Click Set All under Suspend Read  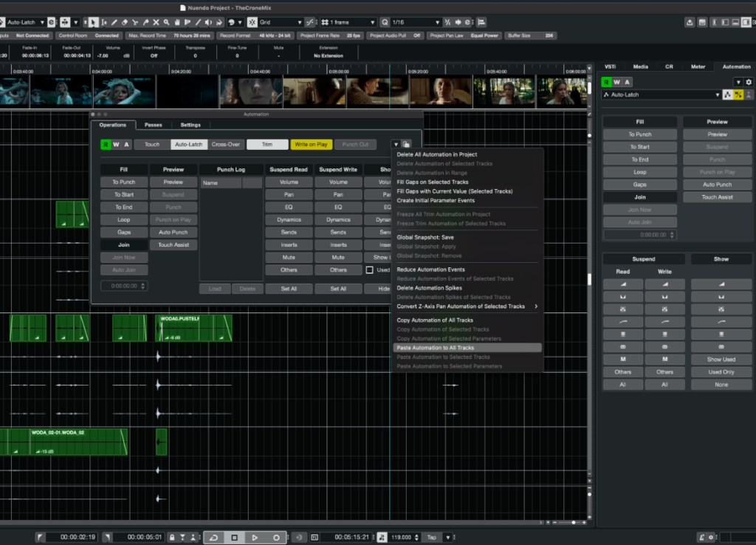coord(288,289)
